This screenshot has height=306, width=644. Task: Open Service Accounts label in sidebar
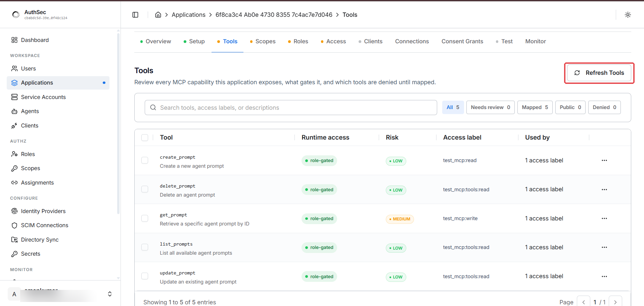[x=43, y=97]
